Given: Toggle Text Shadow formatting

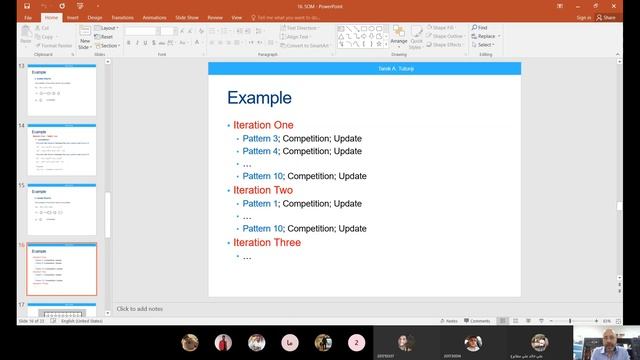Looking at the screenshot, I should tap(153, 43).
